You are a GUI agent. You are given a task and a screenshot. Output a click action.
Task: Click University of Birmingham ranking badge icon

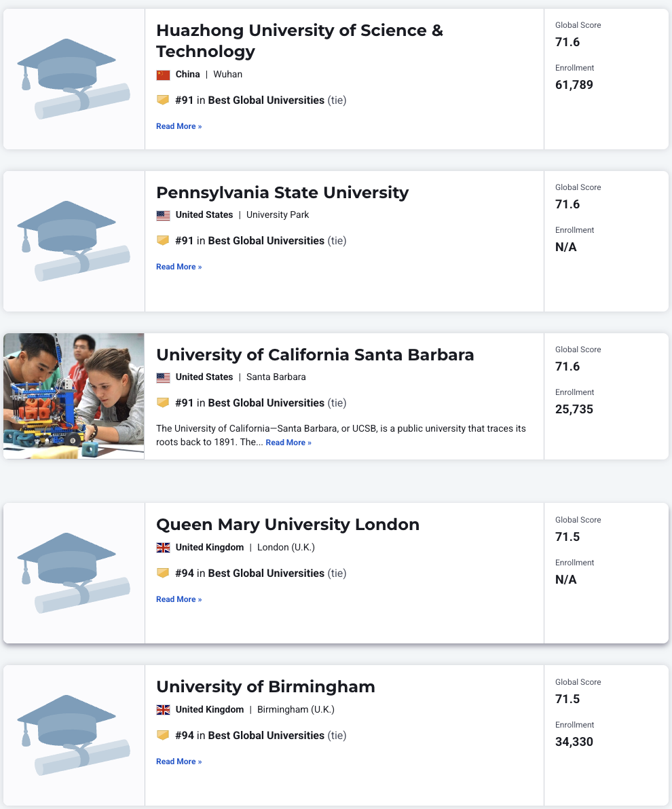tap(163, 736)
